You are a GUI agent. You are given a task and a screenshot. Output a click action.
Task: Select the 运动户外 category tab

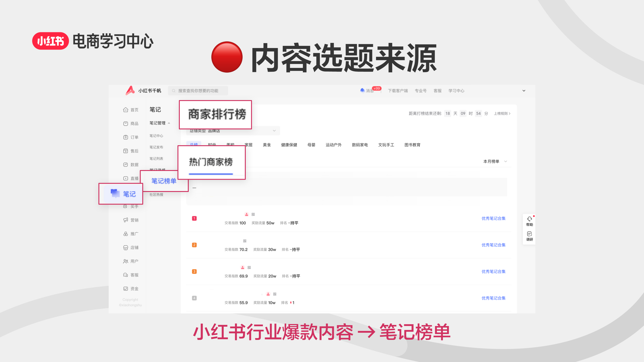333,145
